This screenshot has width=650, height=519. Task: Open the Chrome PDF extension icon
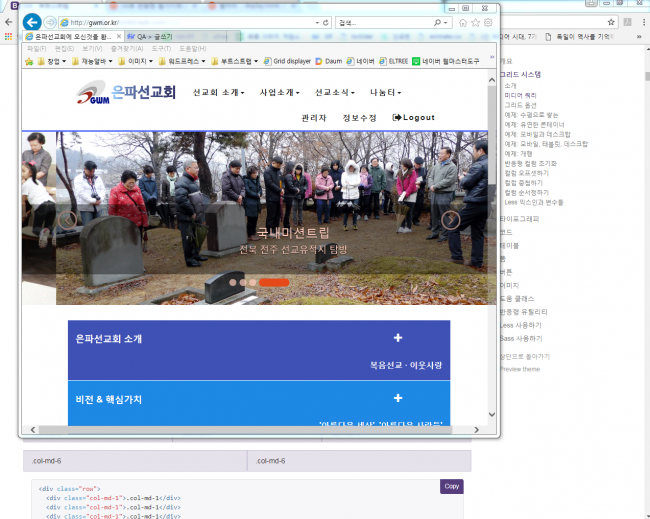tap(628, 22)
